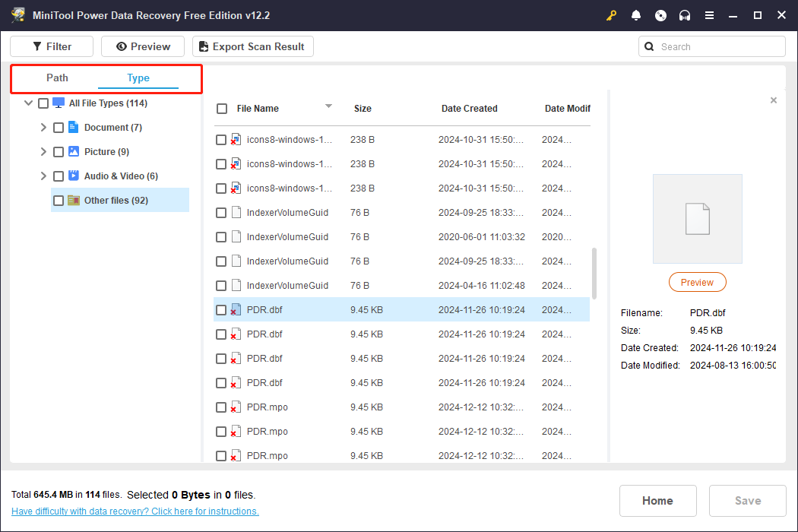The image size is (798, 532).
Task: Select the Other files (92) tree row
Action: pyautogui.click(x=120, y=200)
